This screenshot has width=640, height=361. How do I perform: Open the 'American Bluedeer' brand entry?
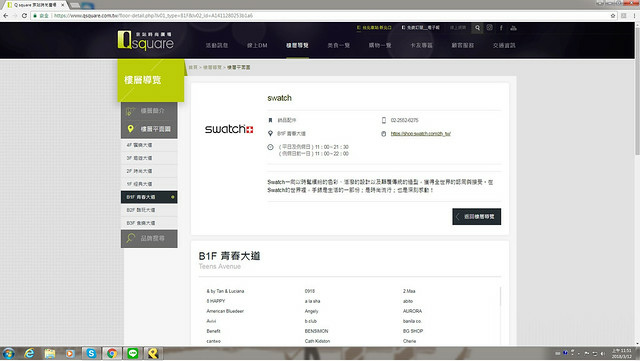(x=225, y=311)
